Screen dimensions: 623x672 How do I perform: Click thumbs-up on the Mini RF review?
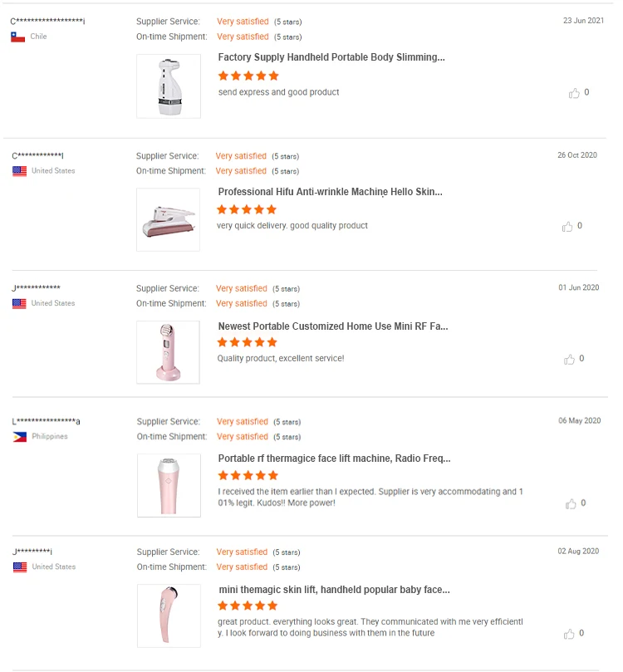point(569,359)
